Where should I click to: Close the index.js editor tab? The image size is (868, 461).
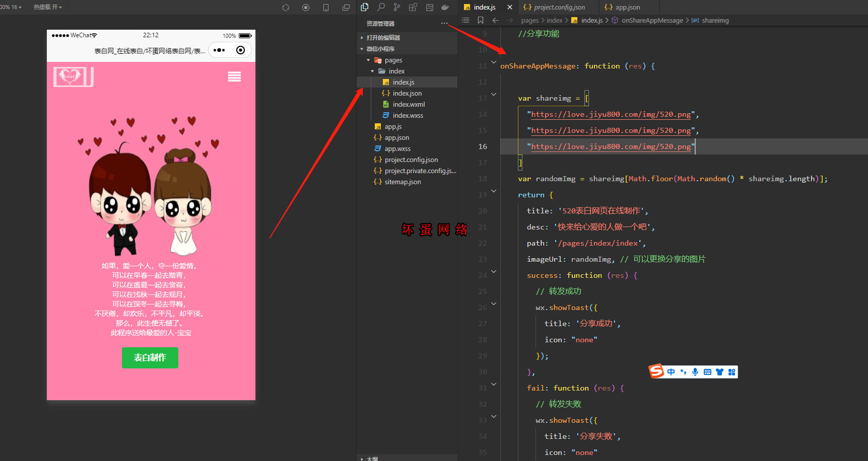pos(510,7)
